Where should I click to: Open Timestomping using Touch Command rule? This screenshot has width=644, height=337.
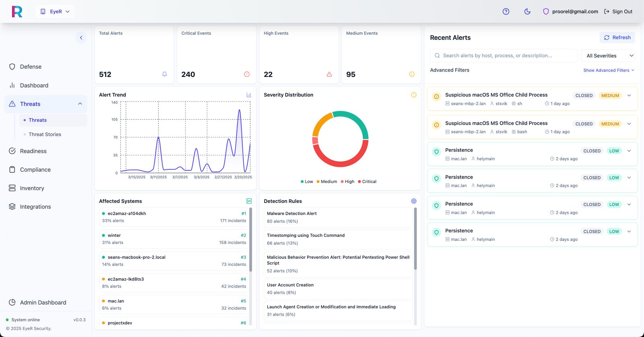point(338,239)
